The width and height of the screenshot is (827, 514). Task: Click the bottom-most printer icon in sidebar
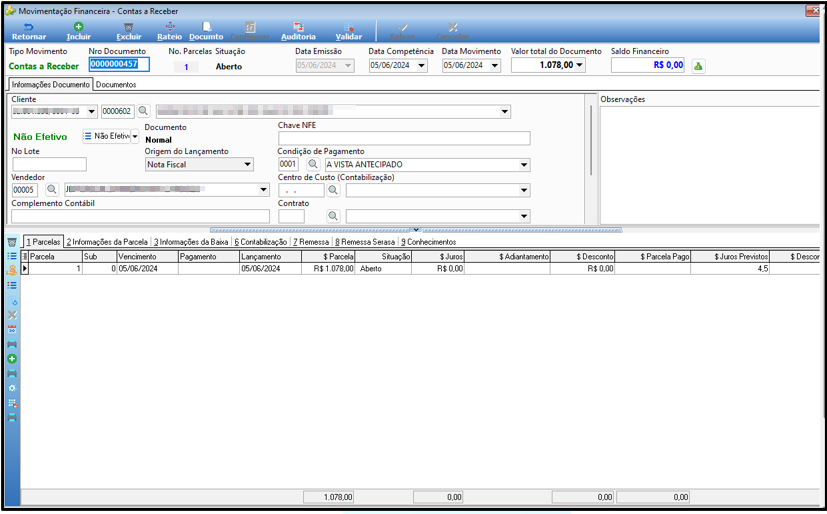[x=12, y=418]
